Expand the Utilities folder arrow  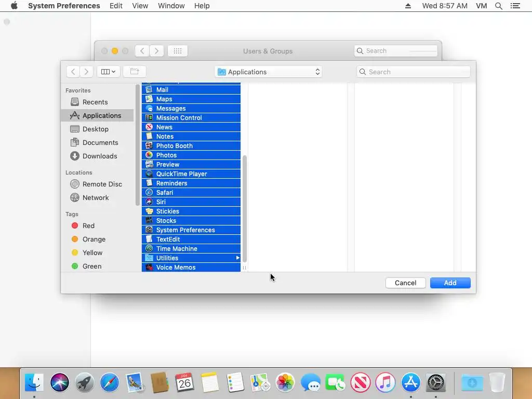click(237, 258)
